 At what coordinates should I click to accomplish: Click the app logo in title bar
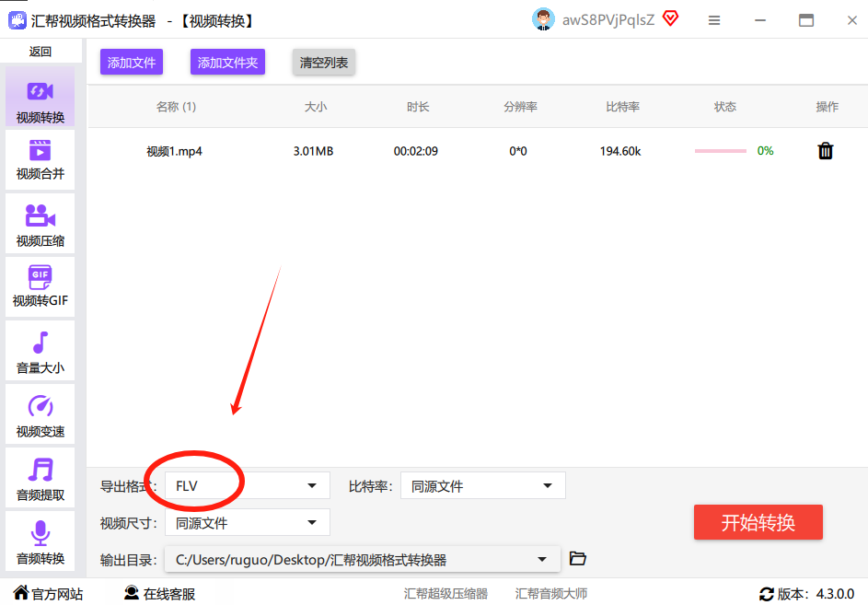point(17,20)
